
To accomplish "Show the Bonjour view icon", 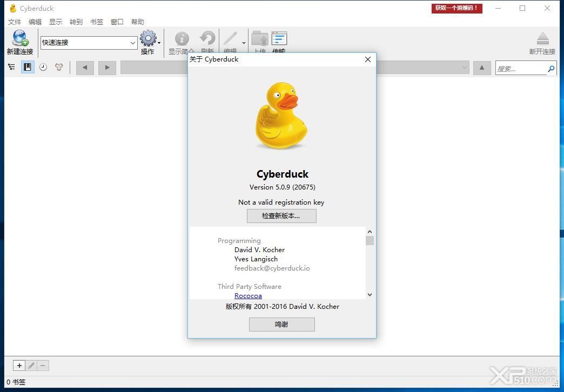I will click(59, 67).
